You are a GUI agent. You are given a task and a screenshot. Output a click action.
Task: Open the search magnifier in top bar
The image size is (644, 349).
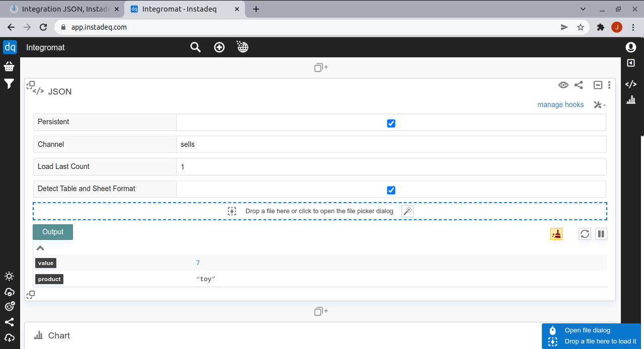pos(195,47)
